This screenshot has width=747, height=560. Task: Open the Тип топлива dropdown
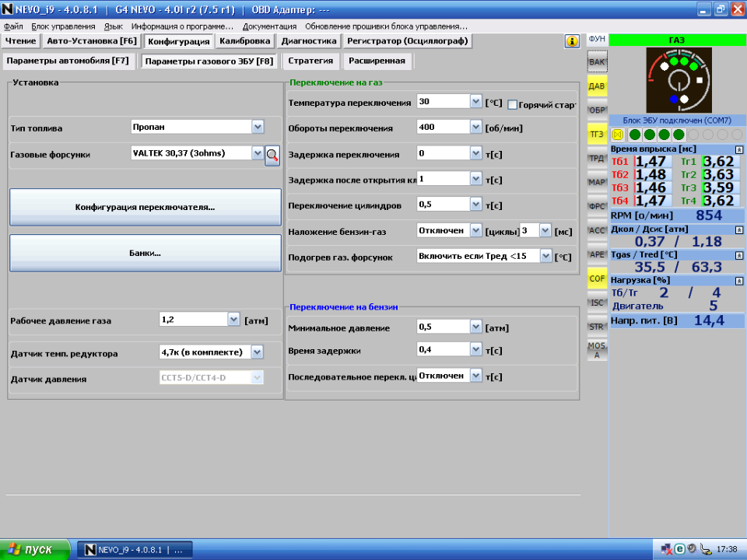tap(258, 127)
